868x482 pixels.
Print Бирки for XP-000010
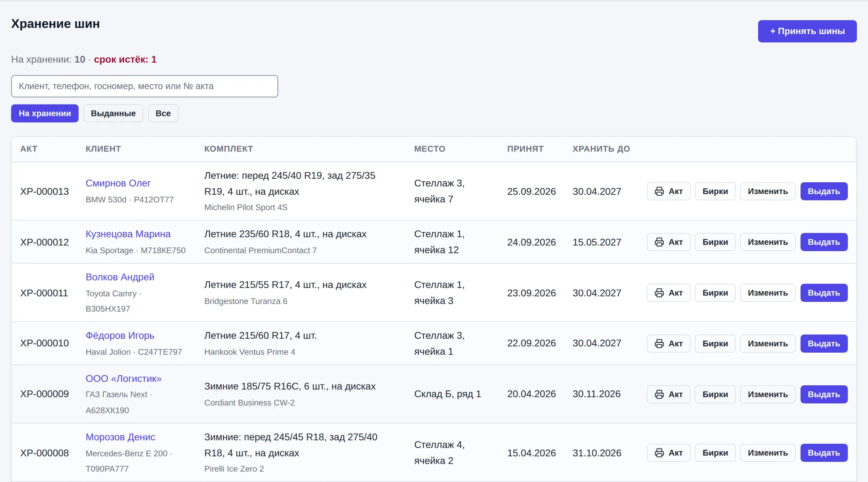715,344
